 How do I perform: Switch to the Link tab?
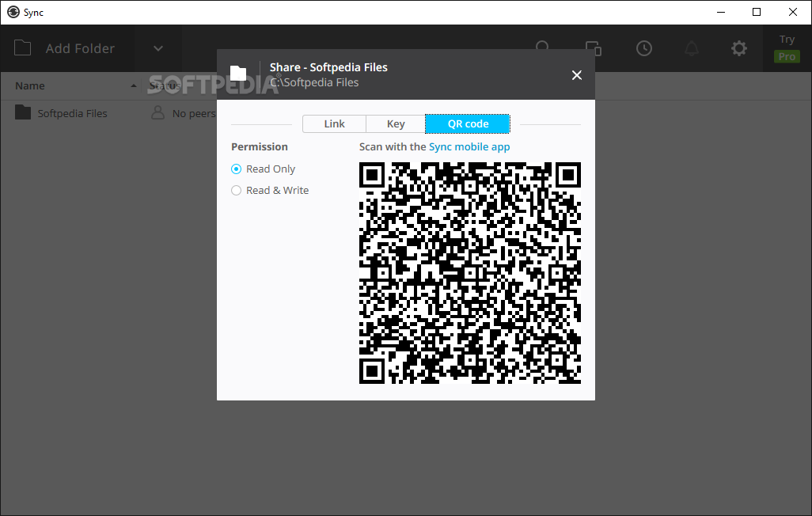(334, 123)
